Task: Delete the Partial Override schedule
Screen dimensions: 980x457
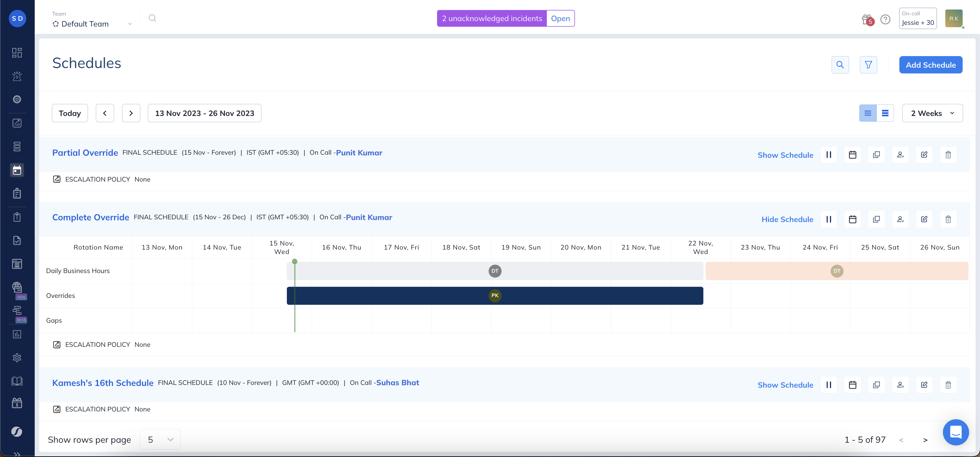Action: tap(948, 155)
